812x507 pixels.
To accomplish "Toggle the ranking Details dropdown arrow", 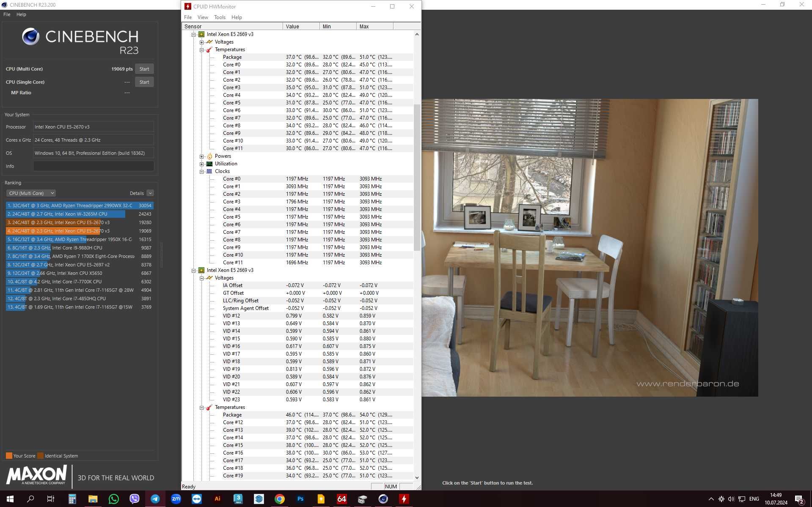I will point(150,193).
